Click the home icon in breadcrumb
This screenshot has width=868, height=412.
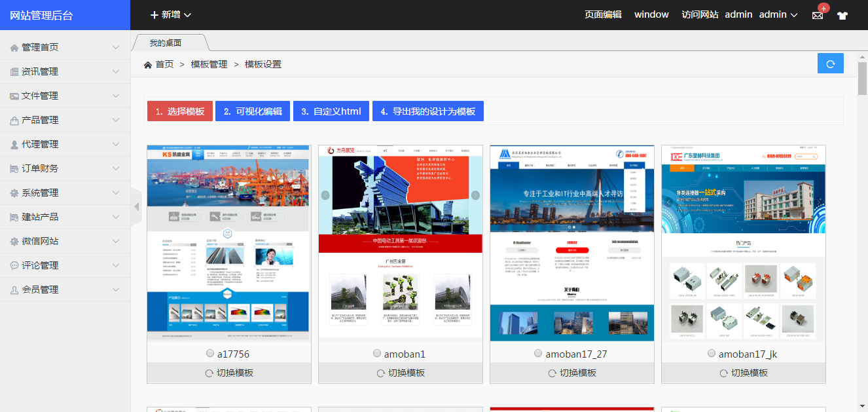149,64
